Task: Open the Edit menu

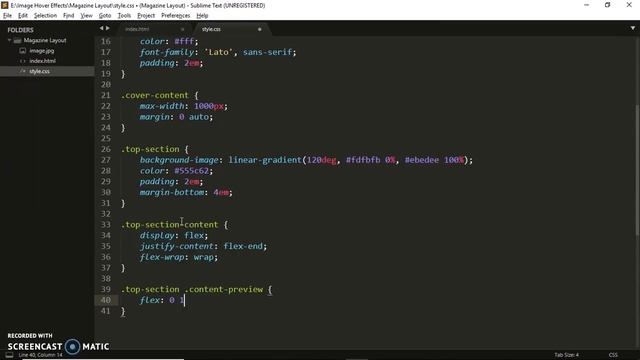Action: (x=23, y=16)
